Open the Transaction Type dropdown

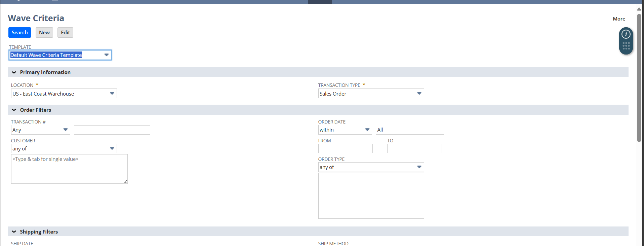click(x=419, y=94)
